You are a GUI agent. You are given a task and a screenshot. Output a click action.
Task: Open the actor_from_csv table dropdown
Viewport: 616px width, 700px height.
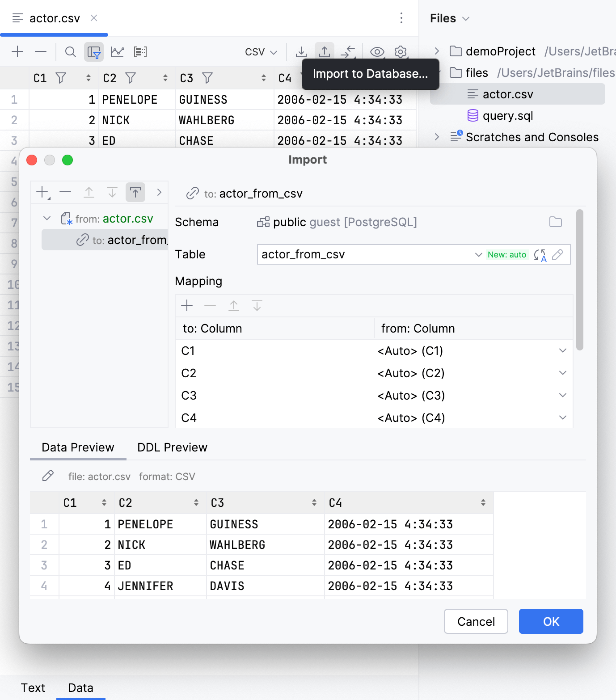[478, 254]
